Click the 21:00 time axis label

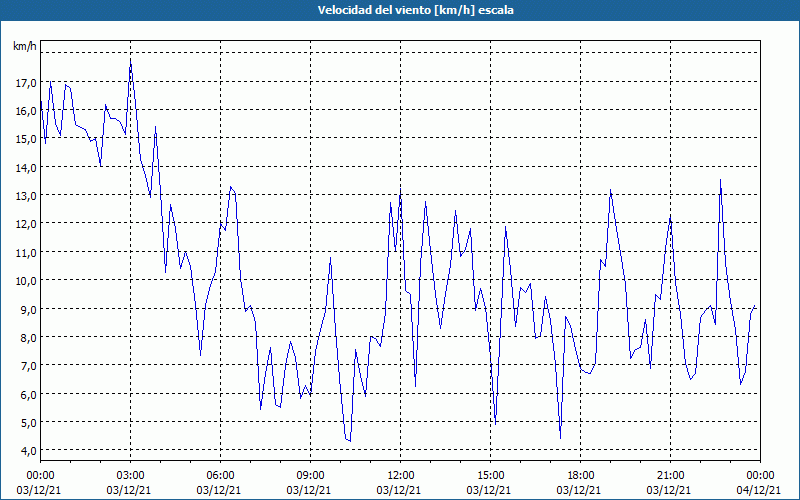point(670,476)
